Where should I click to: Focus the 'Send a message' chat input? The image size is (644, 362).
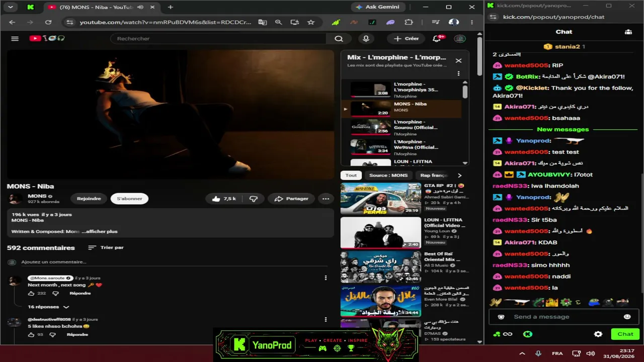[565, 317]
